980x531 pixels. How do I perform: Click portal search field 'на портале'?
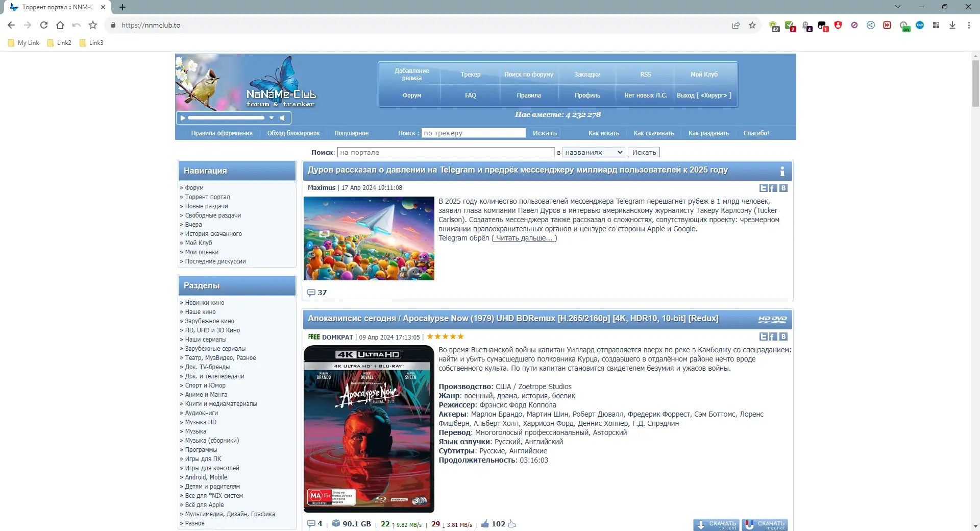click(x=446, y=152)
